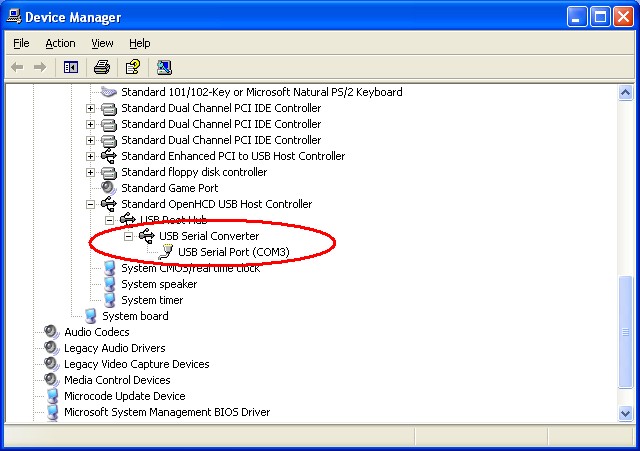The image size is (640, 451).
Task: Open the Action menu
Action: coord(60,43)
